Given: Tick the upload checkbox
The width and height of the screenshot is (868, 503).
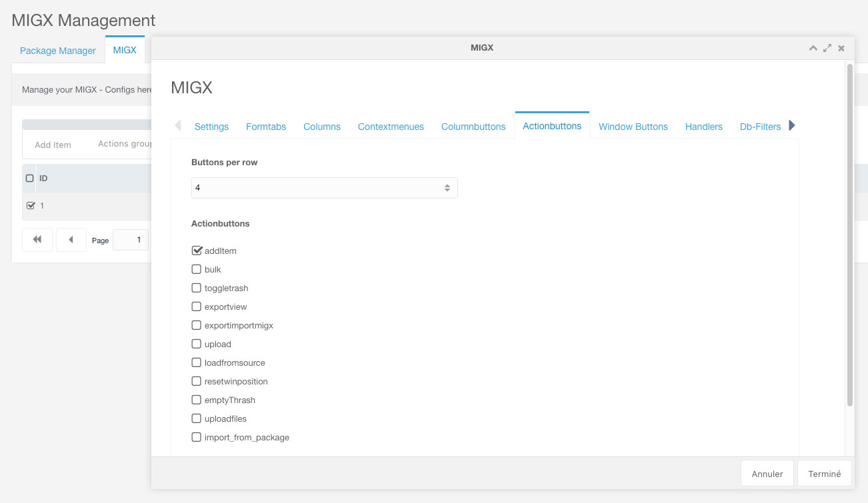Looking at the screenshot, I should click(197, 344).
